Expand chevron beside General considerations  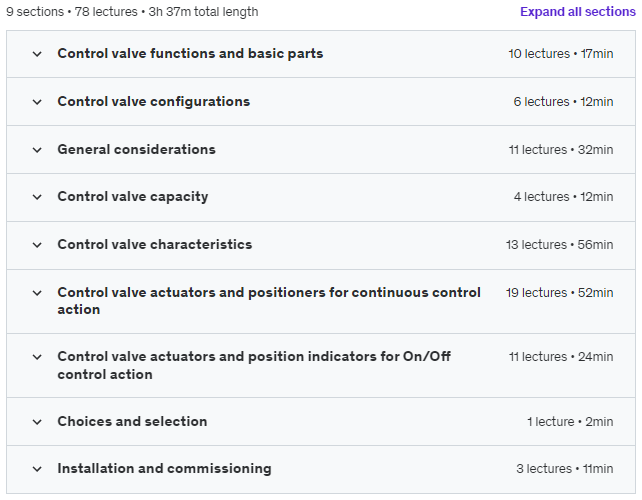point(37,150)
